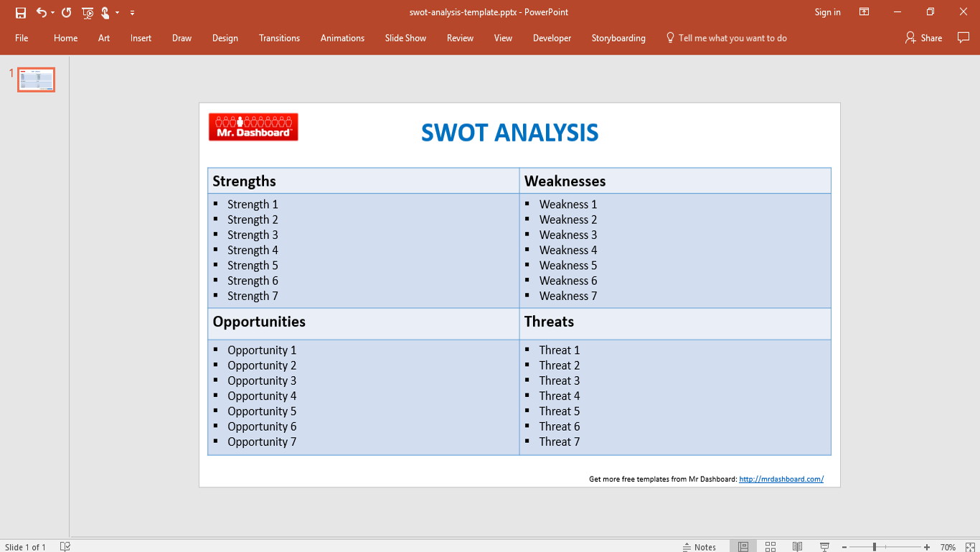Toggle Touch/Mouse mode icon
The image size is (980, 552).
pos(105,12)
